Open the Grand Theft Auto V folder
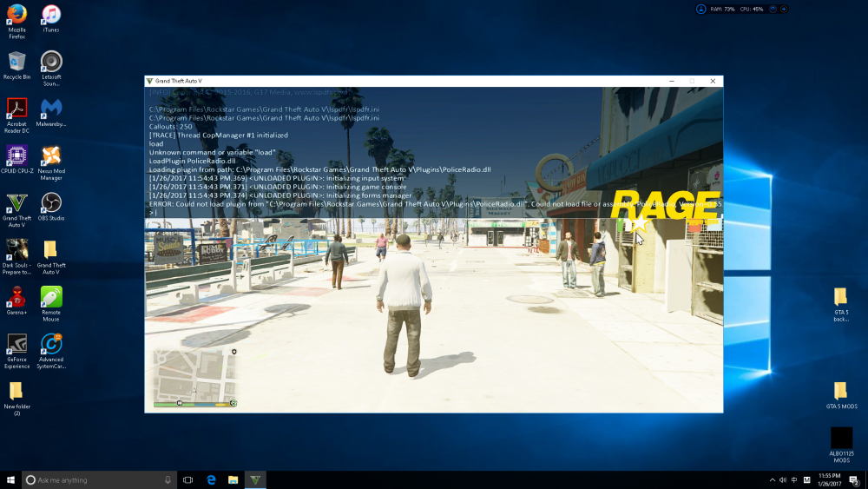The width and height of the screenshot is (868, 489). tap(51, 257)
